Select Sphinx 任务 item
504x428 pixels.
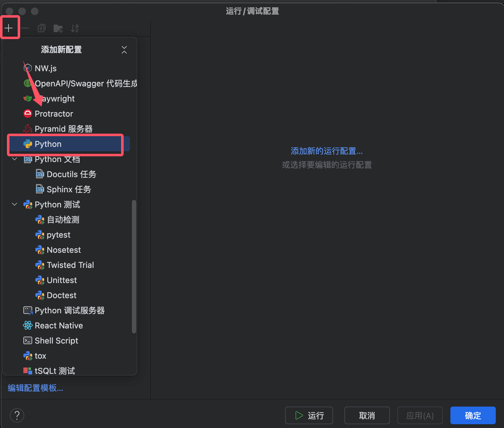coord(68,189)
